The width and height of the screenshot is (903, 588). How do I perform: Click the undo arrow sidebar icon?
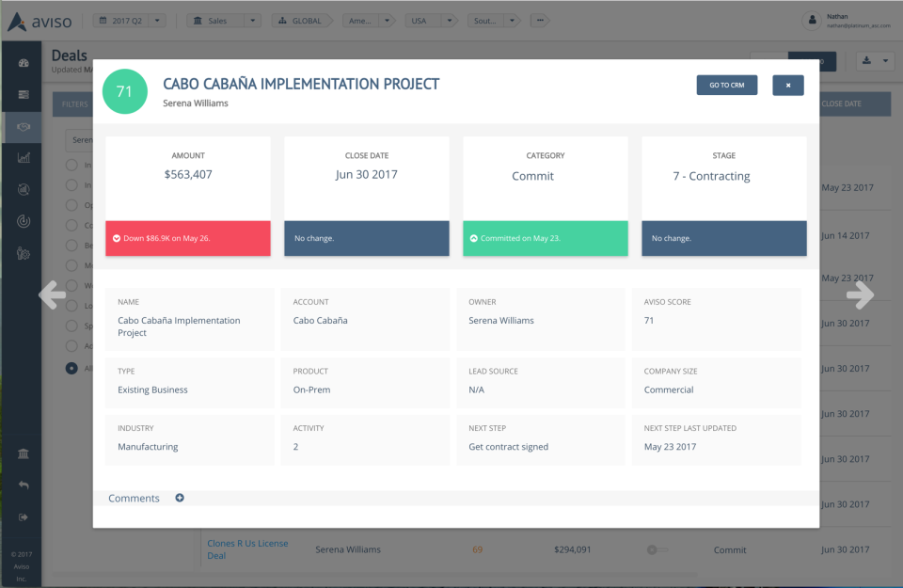pos(24,485)
